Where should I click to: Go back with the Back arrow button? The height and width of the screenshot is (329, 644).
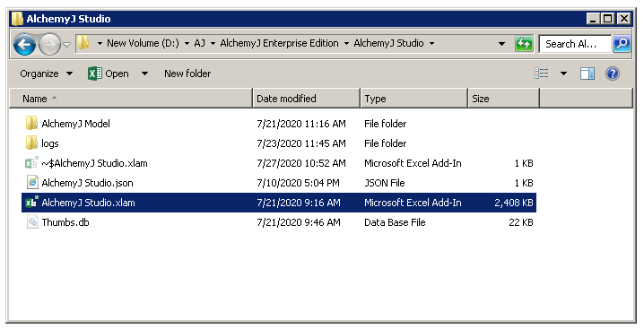tap(24, 44)
